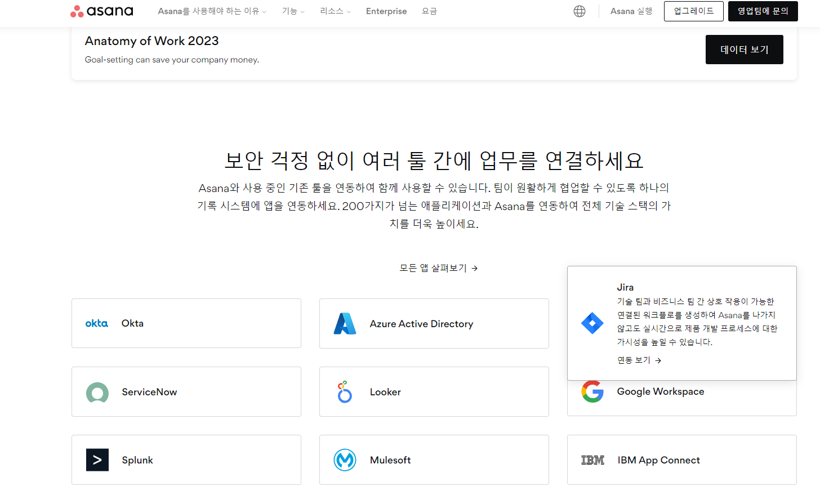
Task: Click the 'Anatomy of Work 2023' heading
Action: [x=151, y=41]
